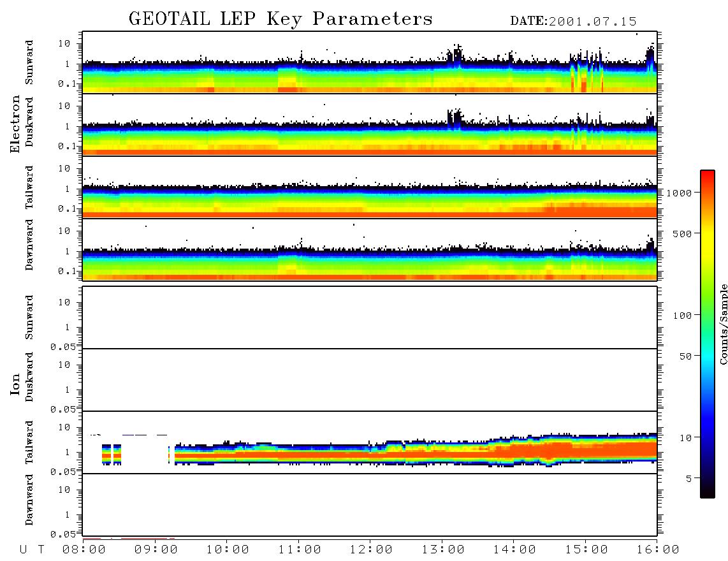Click the Ion 'Tailward' panel label
This screenshot has width=728, height=561.
pos(29,442)
